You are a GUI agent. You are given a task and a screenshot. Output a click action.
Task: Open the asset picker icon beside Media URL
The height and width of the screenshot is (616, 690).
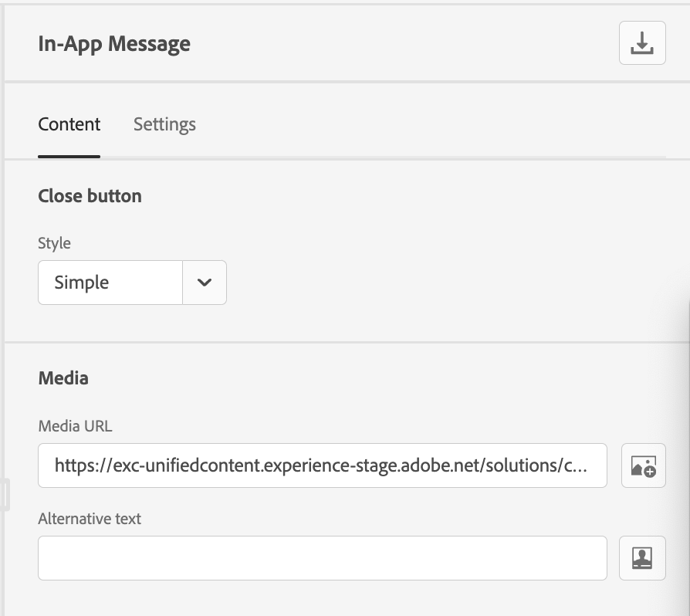[x=644, y=465]
